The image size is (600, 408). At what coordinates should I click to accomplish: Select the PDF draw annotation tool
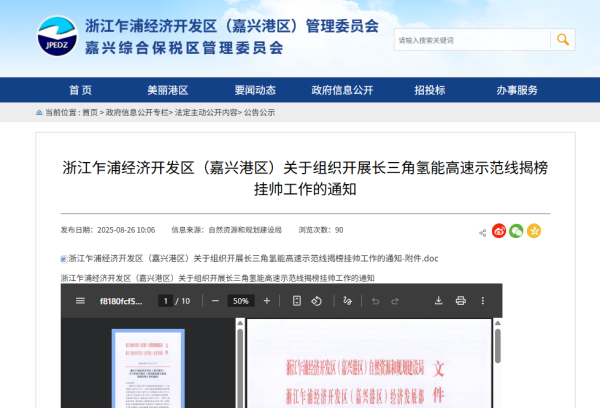point(347,301)
